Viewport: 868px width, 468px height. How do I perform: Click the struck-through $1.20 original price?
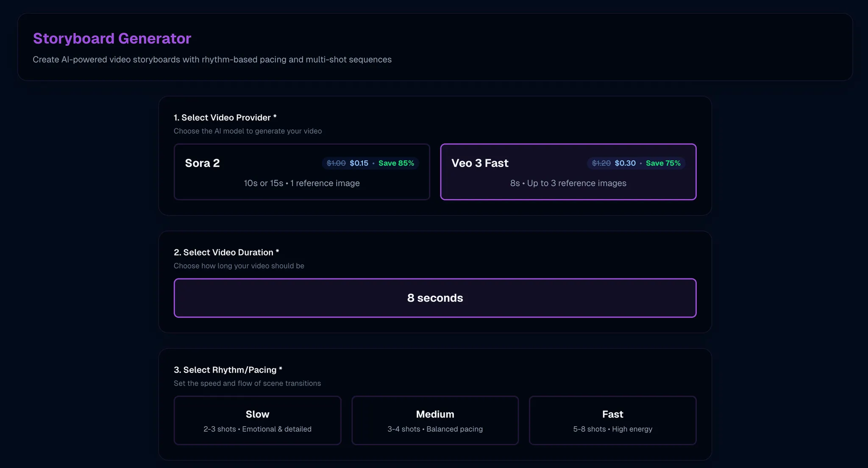click(601, 163)
